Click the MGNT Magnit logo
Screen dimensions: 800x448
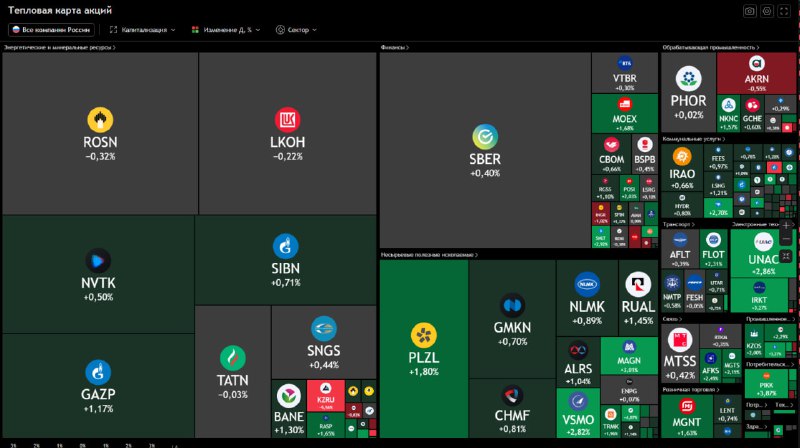(687, 406)
